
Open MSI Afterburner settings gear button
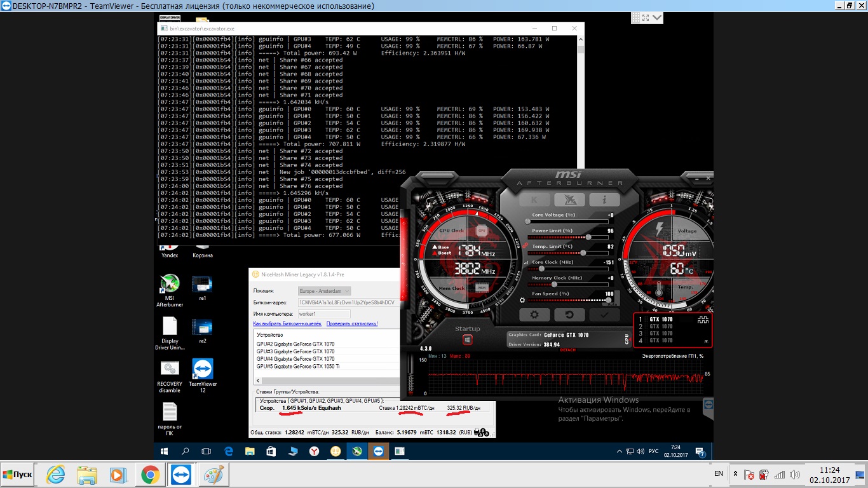(534, 315)
